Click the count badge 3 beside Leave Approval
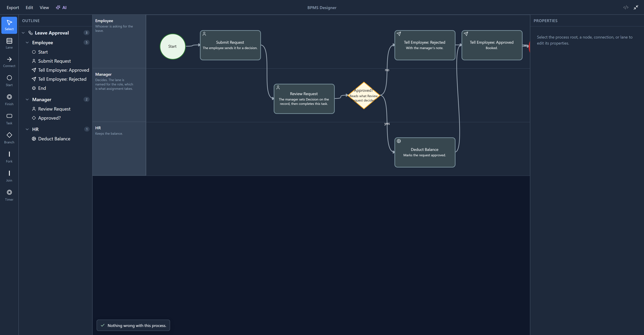This screenshot has width=644, height=335. coord(87,33)
